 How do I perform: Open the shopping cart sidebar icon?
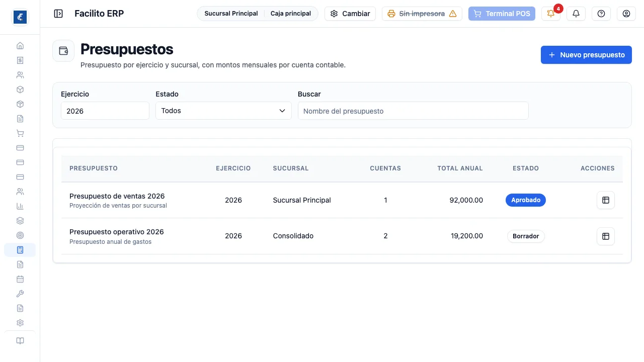[x=20, y=133]
